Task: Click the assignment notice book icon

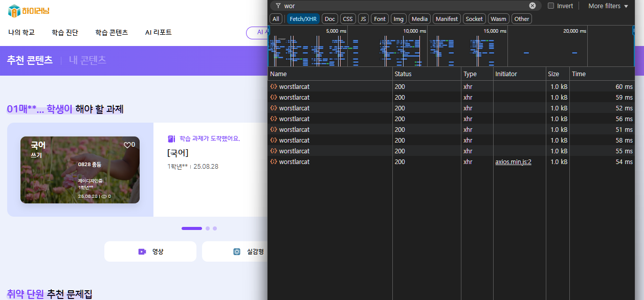Action: click(171, 139)
